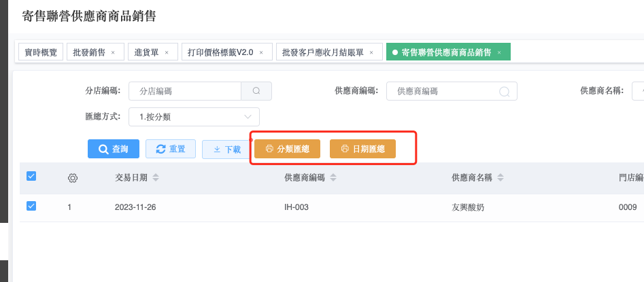Open the column settings gear icon

(x=73, y=178)
